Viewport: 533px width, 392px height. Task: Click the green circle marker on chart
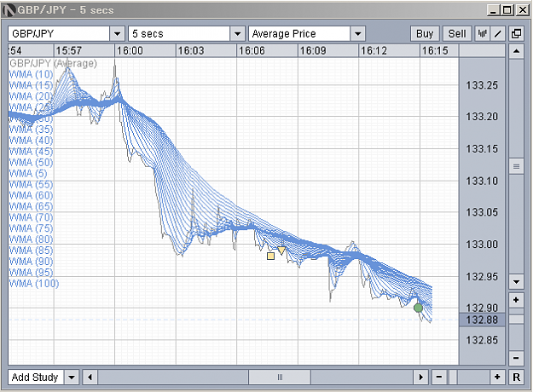tap(418, 308)
